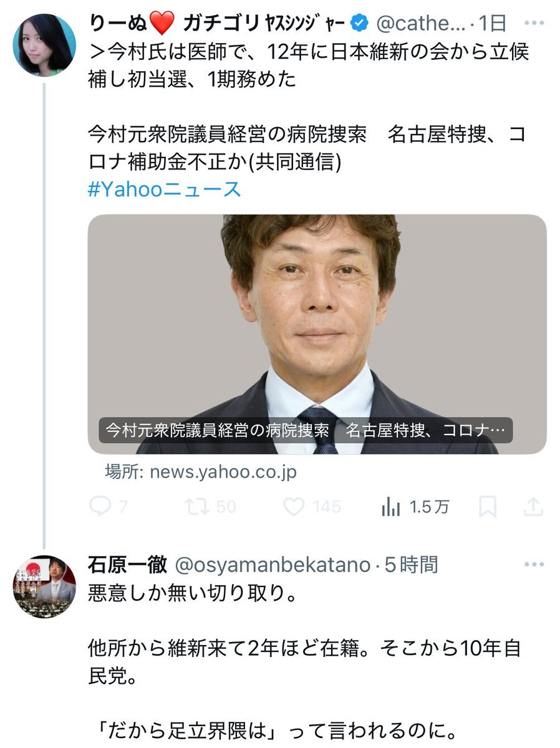Click the @osyamanbekatano handle

(x=272, y=565)
